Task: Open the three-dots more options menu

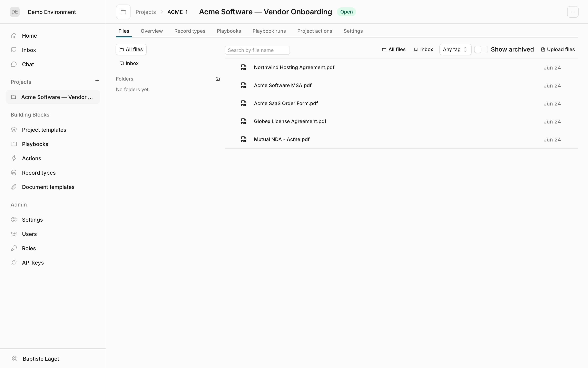Action: 573,12
